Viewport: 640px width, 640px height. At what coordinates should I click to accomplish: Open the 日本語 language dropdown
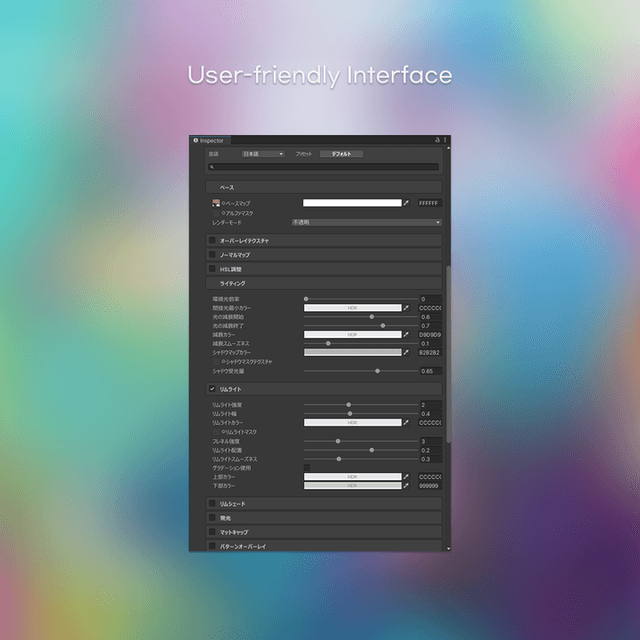click(263, 154)
